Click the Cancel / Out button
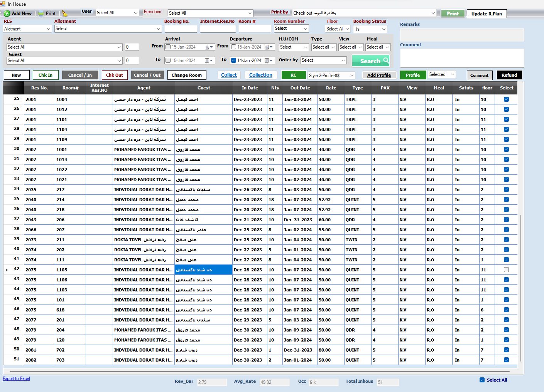 pos(147,75)
